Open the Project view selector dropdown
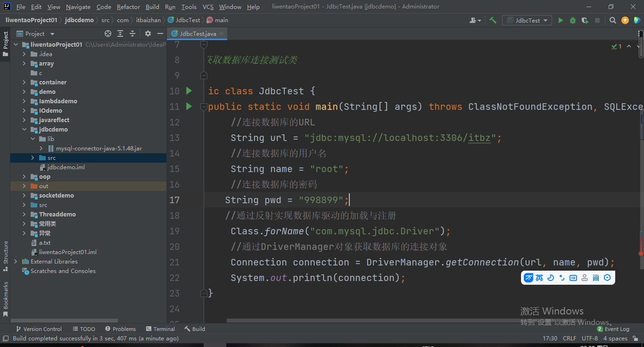The width and height of the screenshot is (644, 347). point(35,33)
